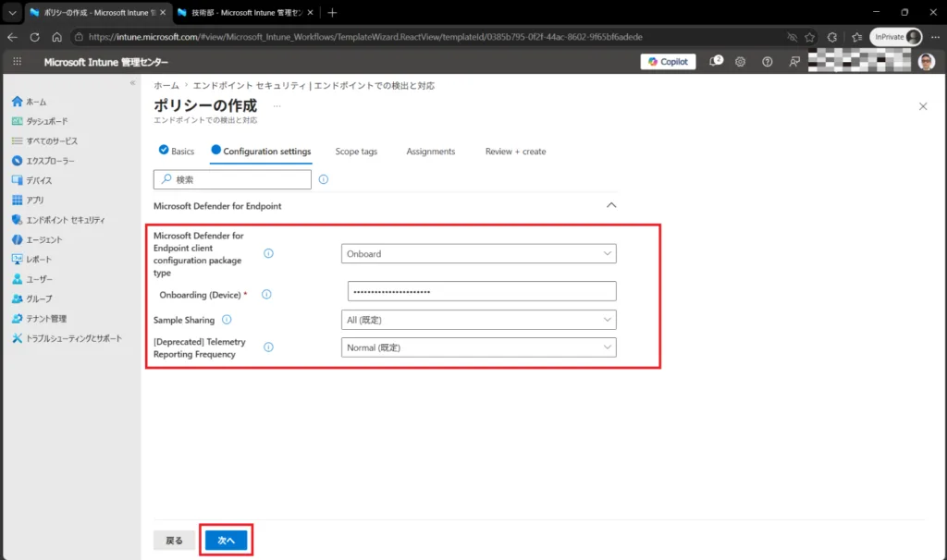Open browser settings and more menu
The width and height of the screenshot is (947, 560).
pos(935,37)
